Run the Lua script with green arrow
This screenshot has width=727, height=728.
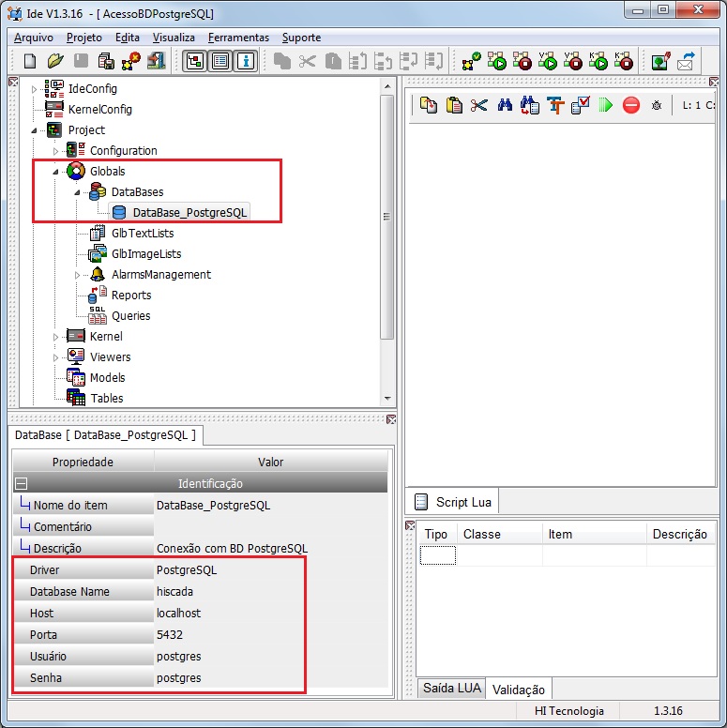pos(605,105)
